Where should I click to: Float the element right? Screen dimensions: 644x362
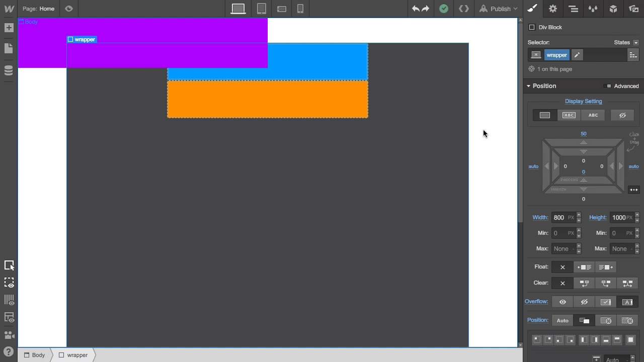pos(606,267)
